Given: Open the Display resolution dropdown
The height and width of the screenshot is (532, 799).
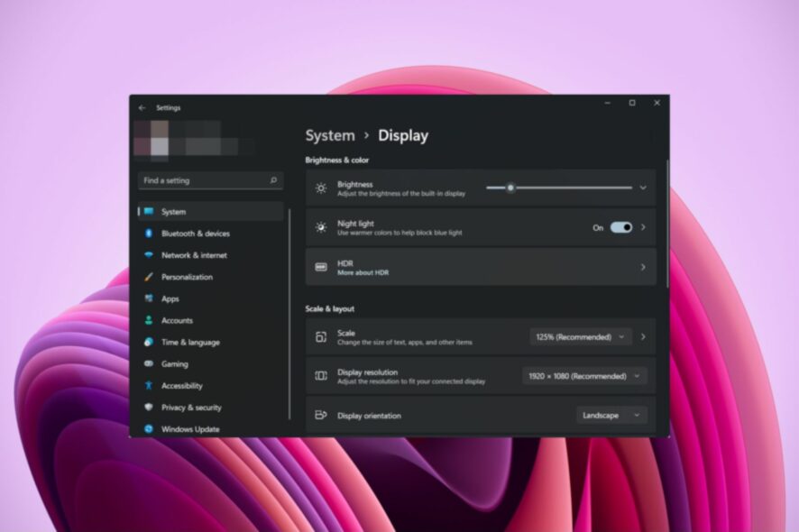Looking at the screenshot, I should pyautogui.click(x=584, y=376).
